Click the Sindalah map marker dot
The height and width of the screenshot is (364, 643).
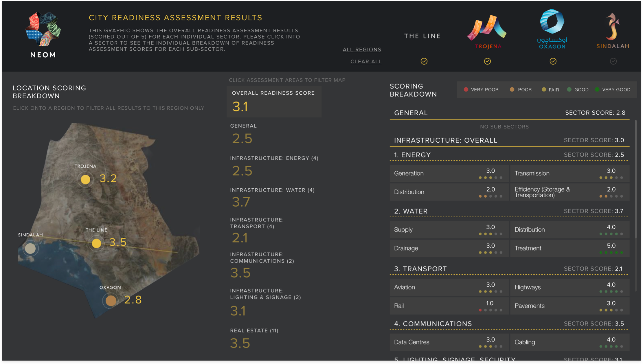click(x=30, y=248)
